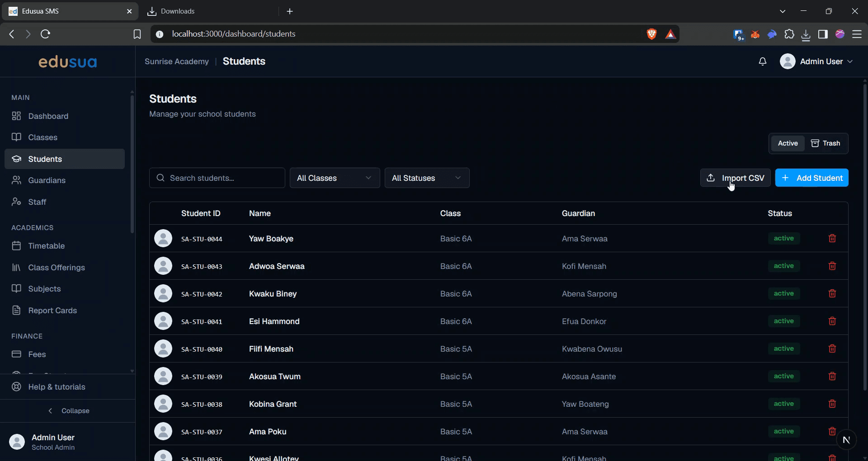Bookmark this page in the address bar

click(137, 34)
